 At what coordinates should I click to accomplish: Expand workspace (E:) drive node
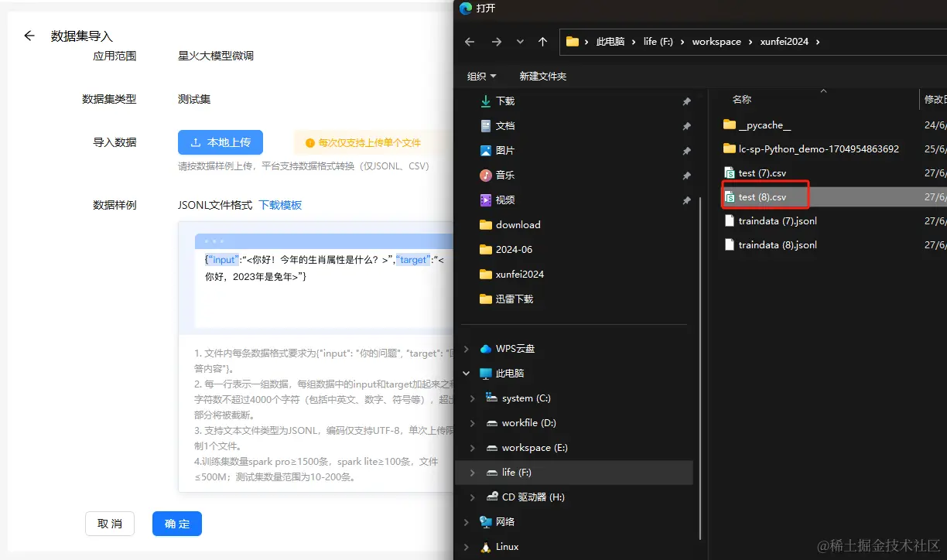point(473,448)
